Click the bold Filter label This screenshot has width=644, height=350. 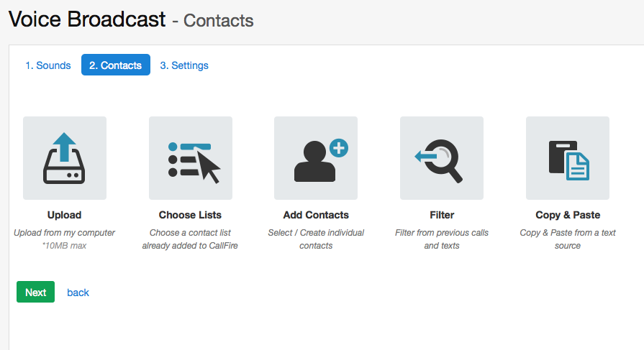tap(442, 215)
